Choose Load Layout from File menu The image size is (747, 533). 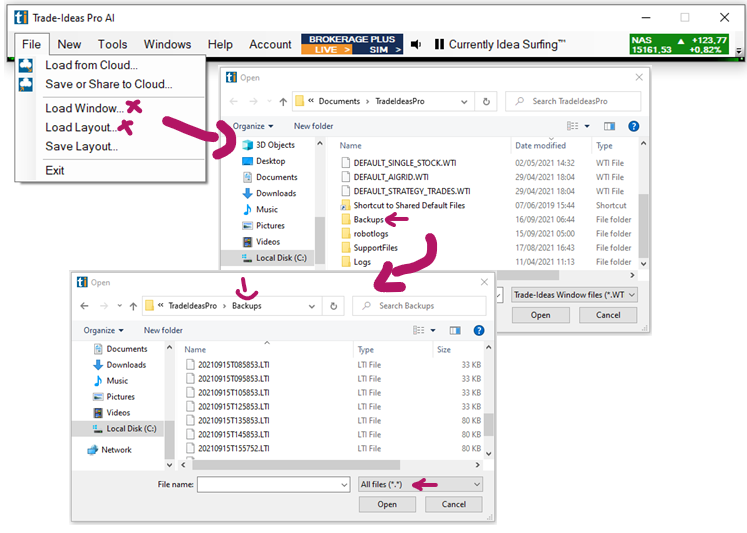tap(81, 127)
